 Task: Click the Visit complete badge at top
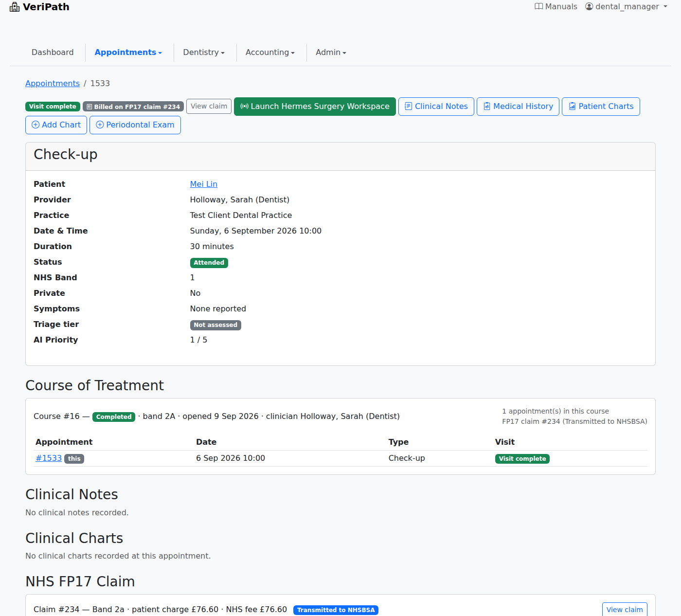pos(53,107)
